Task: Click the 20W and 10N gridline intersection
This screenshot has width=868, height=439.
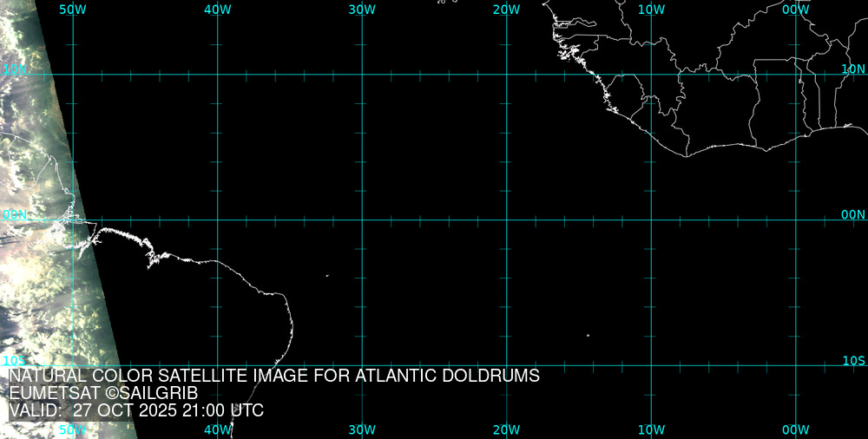Action: click(506, 75)
